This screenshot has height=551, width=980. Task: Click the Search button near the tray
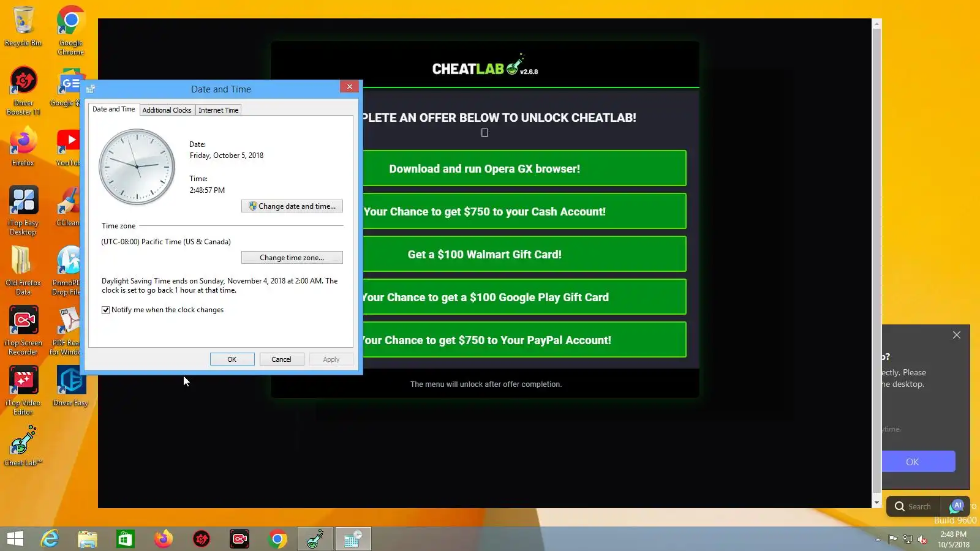pyautogui.click(x=913, y=506)
